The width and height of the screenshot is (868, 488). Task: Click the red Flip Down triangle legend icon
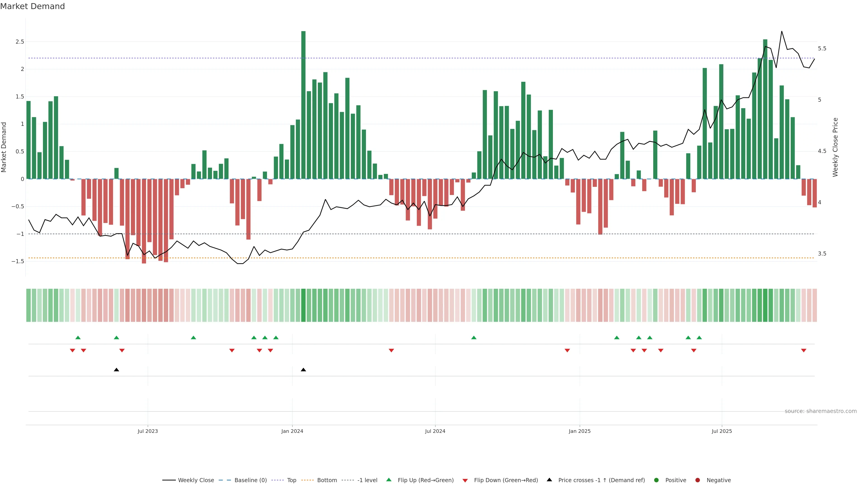(x=465, y=480)
